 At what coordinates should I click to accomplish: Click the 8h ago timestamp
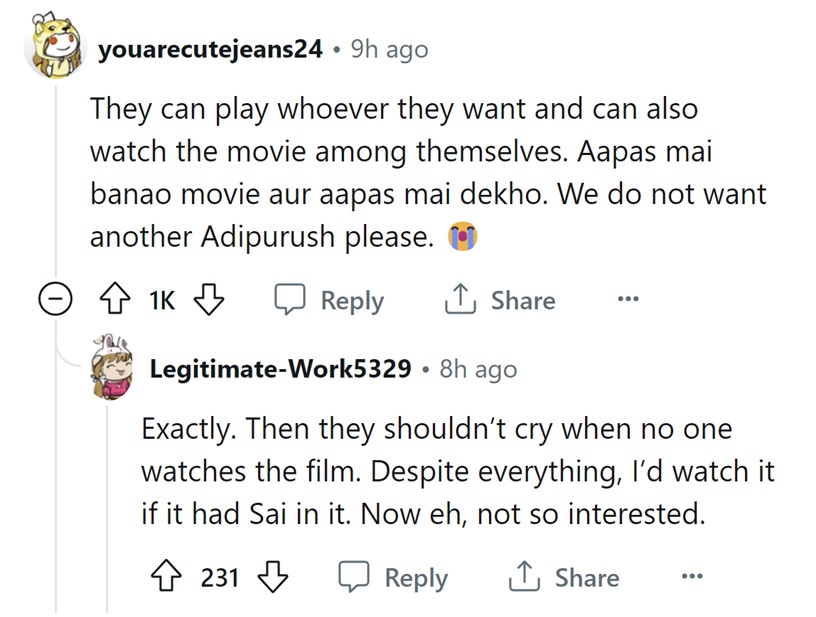(x=478, y=369)
